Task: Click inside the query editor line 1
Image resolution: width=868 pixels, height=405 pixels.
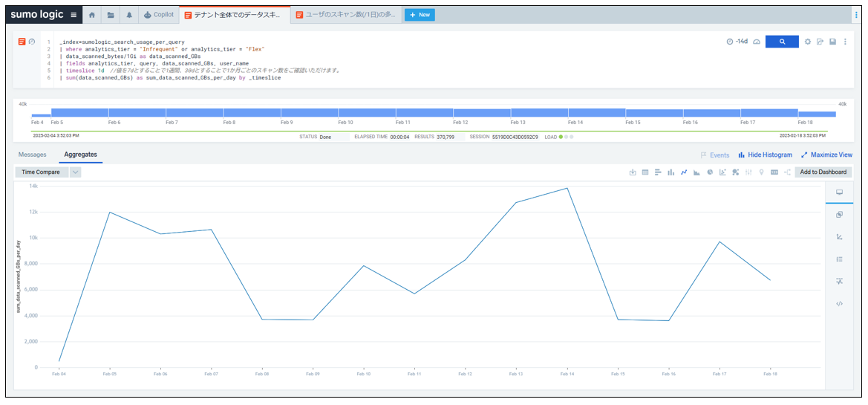Action: (x=122, y=42)
